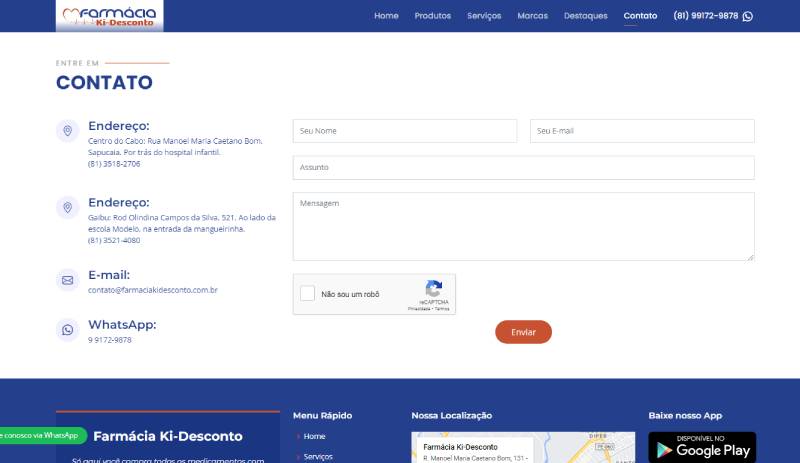Open the Produtos menu item
The height and width of the screenshot is (463, 800).
pyautogui.click(x=432, y=16)
